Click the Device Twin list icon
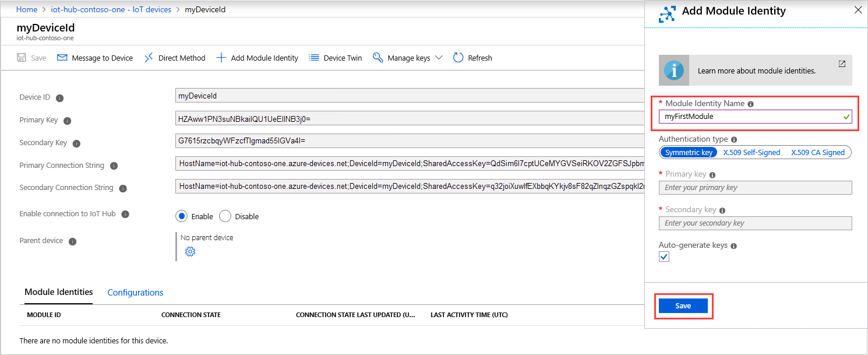 [314, 58]
